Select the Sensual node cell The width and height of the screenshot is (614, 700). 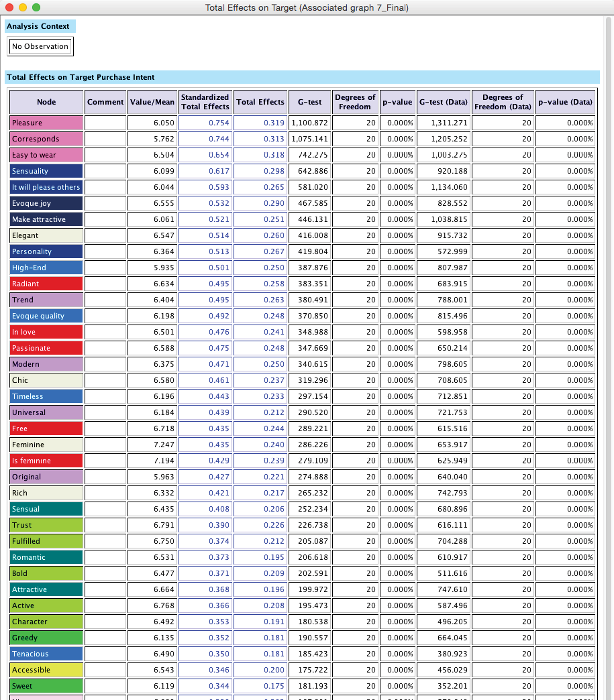(x=46, y=508)
